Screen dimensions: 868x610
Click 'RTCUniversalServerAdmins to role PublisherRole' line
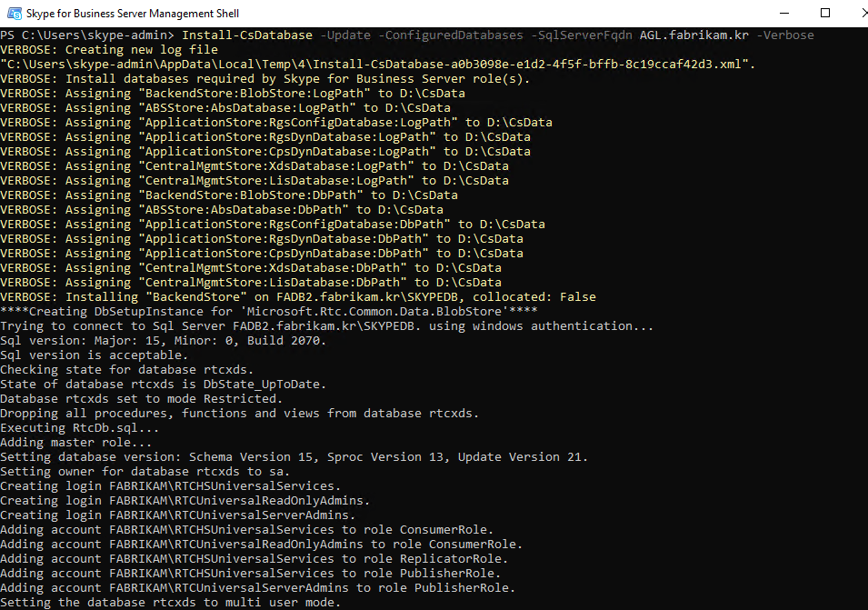click(x=258, y=587)
